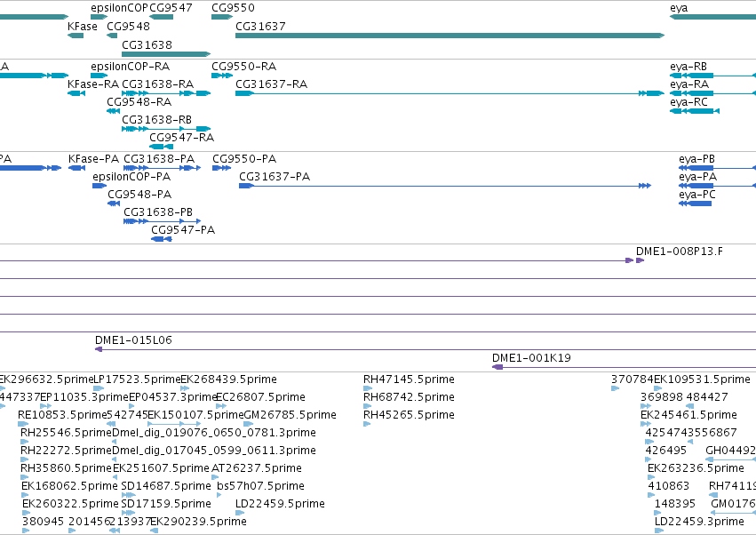Screen dimensions: 756x535
Task: Select the 426495 EST marker
Action: point(649,459)
